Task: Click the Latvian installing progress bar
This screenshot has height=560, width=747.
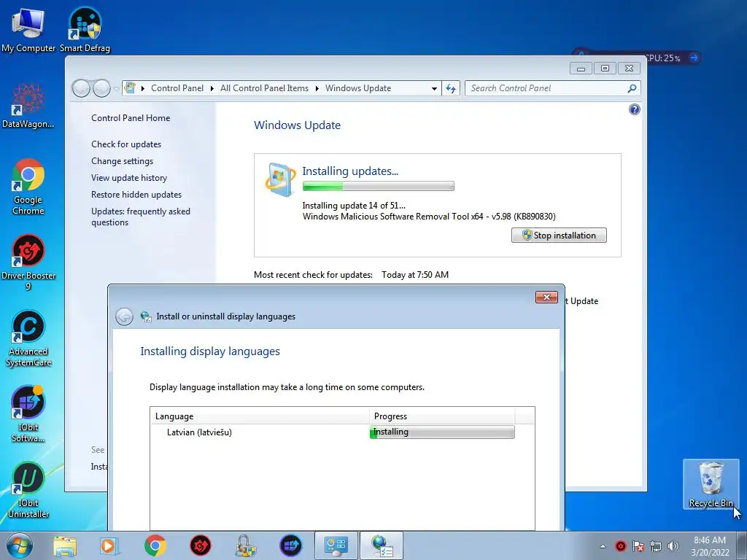Action: click(442, 432)
